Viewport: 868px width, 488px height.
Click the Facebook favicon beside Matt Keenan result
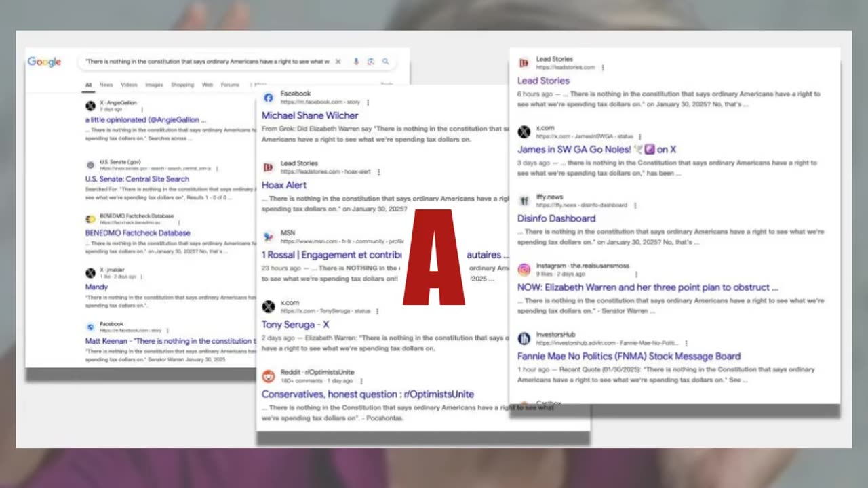pos(90,327)
